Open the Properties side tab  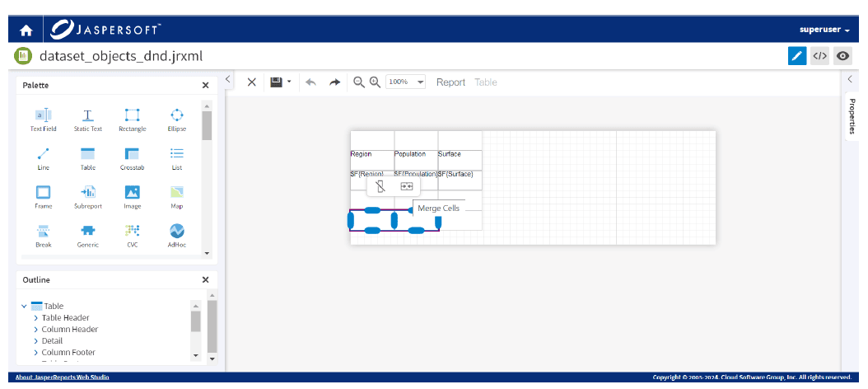[852, 116]
